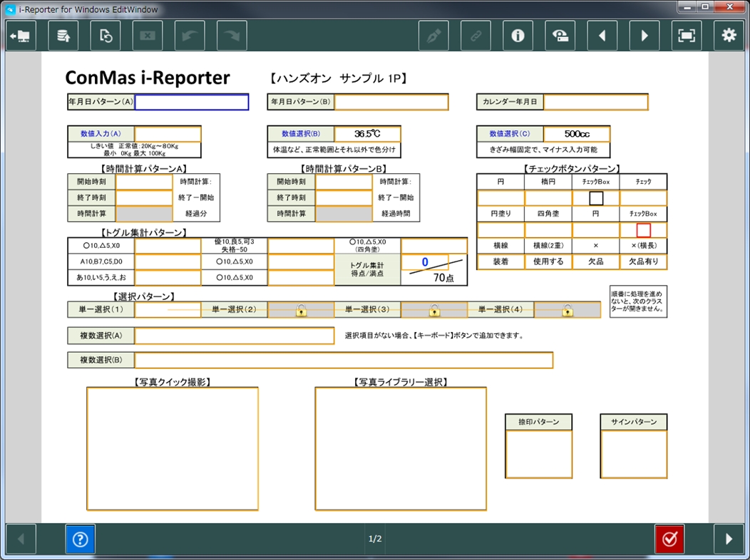Open the blue help question mark icon
750x560 pixels.
pyautogui.click(x=80, y=539)
